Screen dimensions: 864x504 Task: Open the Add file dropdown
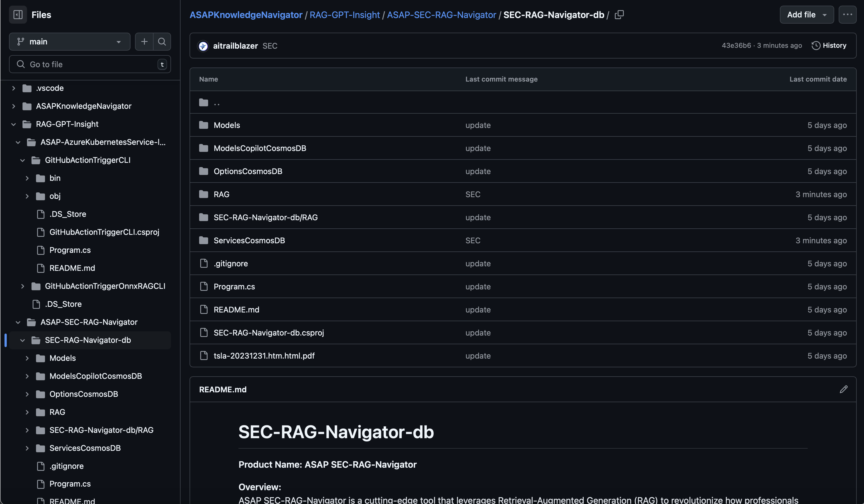click(x=806, y=15)
